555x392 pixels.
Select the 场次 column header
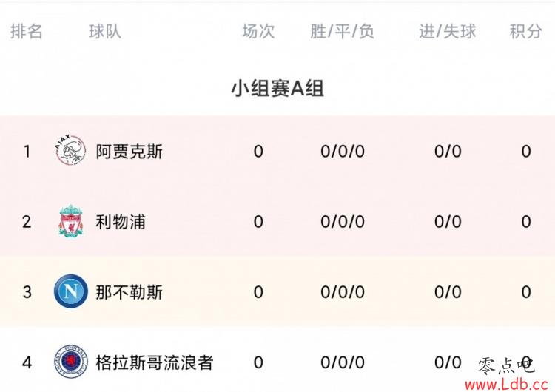tap(258, 32)
